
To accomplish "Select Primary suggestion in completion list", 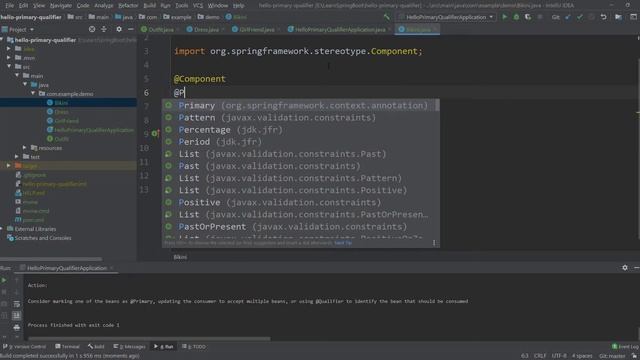I will (298, 105).
